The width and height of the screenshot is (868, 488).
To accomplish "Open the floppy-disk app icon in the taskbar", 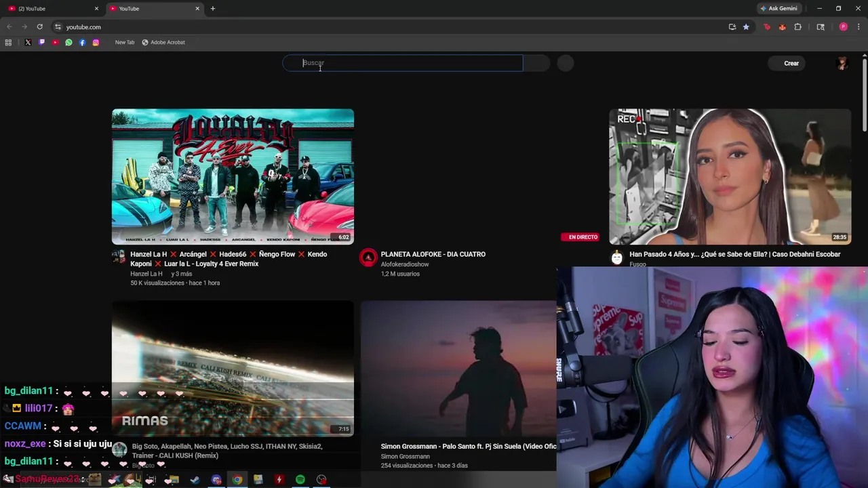I will pyautogui.click(x=258, y=480).
